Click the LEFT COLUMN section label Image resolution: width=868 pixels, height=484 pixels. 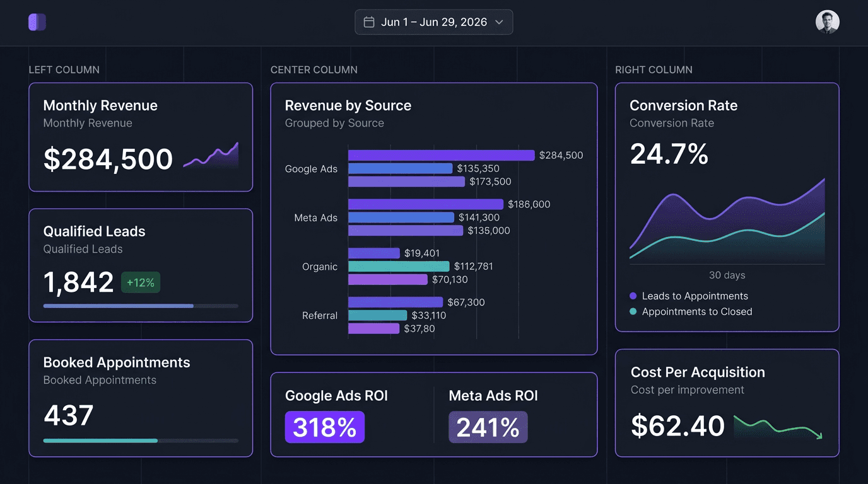click(64, 70)
